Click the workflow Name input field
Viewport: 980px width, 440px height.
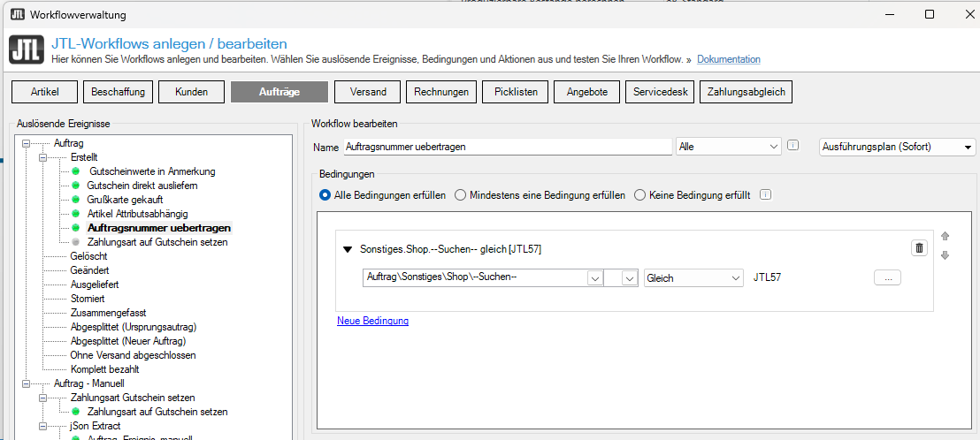(508, 147)
